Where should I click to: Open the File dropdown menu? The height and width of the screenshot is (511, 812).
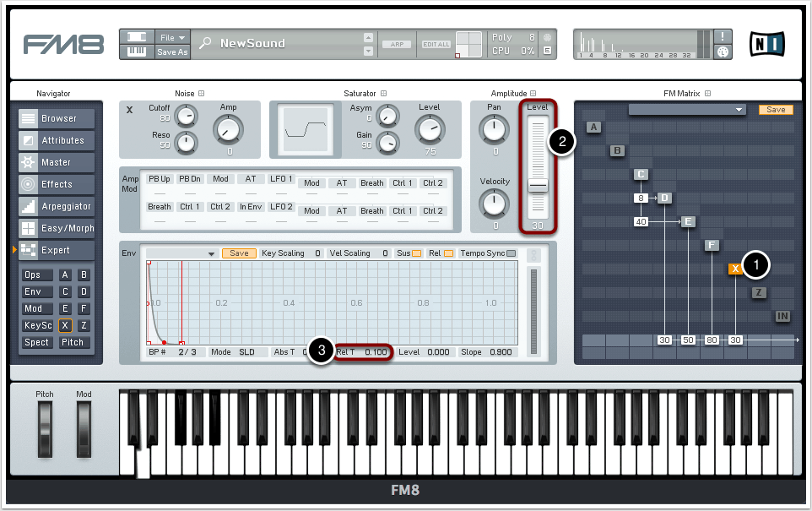tap(172, 37)
